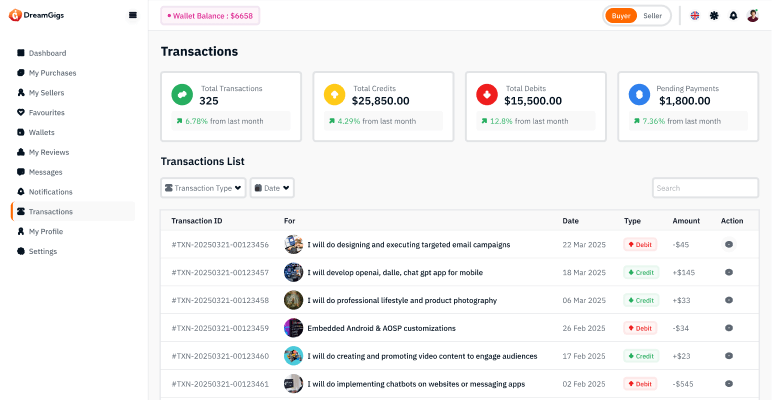Click thumbnail of Embedded Android & AOSP gig
The image size is (772, 400).
[293, 328]
